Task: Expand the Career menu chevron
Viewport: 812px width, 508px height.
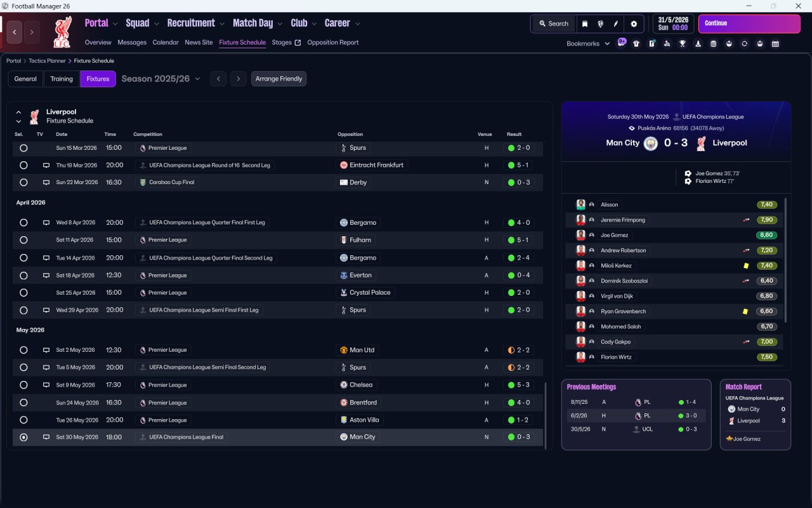Action: click(357, 23)
